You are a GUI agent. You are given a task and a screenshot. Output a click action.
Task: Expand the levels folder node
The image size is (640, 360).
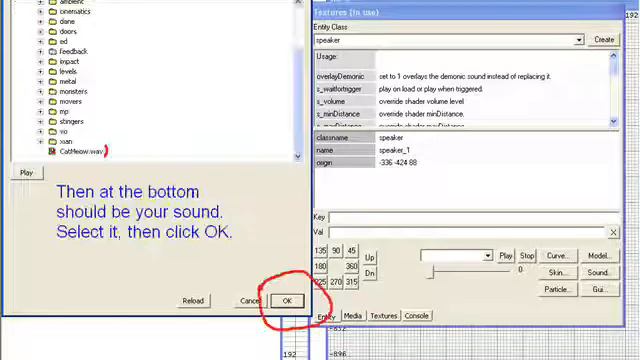coord(40,71)
